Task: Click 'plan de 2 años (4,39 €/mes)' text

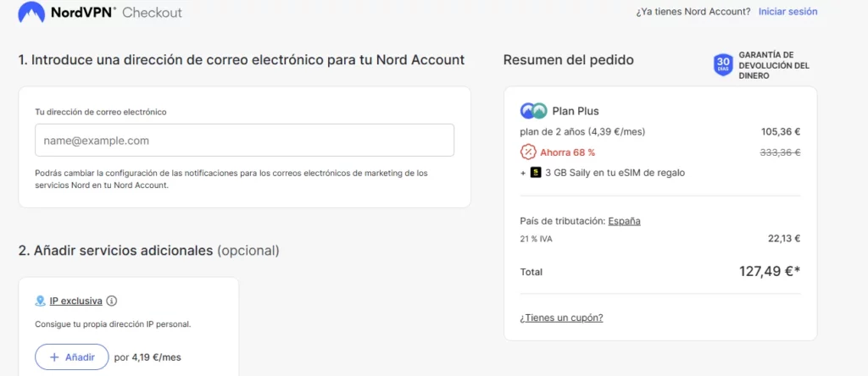Action: click(583, 131)
